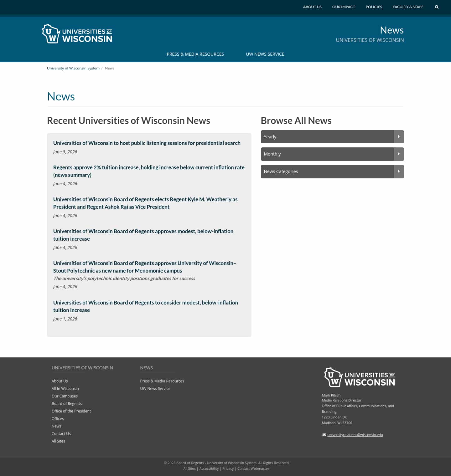Open the Faculty & Staff top menu
Image resolution: width=451 pixels, height=476 pixels.
click(x=408, y=7)
